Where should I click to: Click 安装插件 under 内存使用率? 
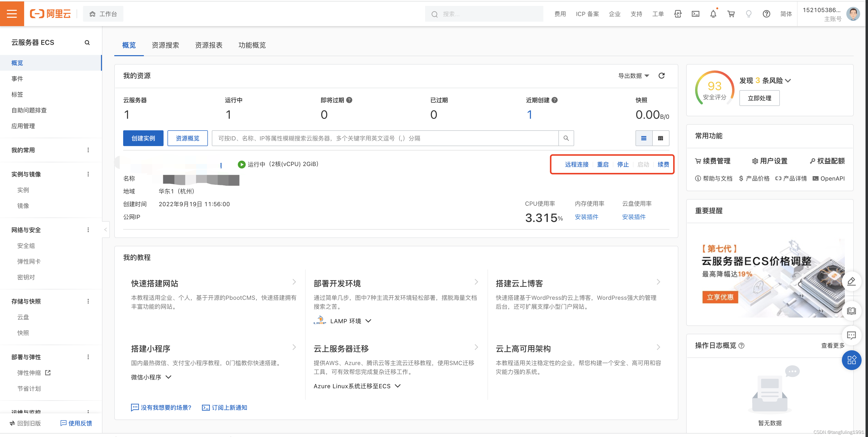[x=586, y=217]
